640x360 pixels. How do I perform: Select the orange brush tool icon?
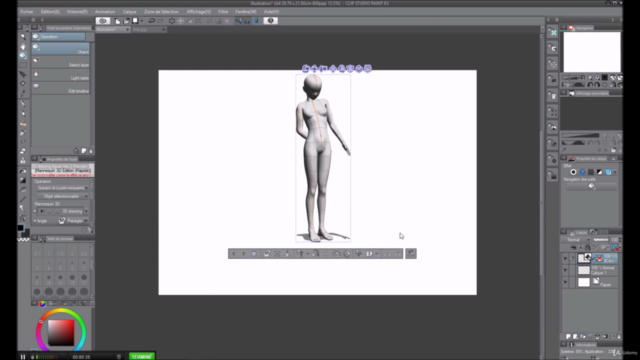pos(23,124)
